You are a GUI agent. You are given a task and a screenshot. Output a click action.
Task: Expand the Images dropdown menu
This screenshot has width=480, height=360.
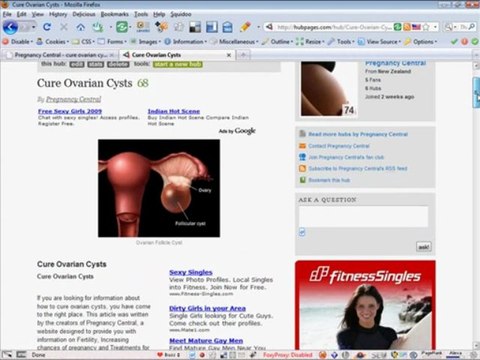pos(145,42)
